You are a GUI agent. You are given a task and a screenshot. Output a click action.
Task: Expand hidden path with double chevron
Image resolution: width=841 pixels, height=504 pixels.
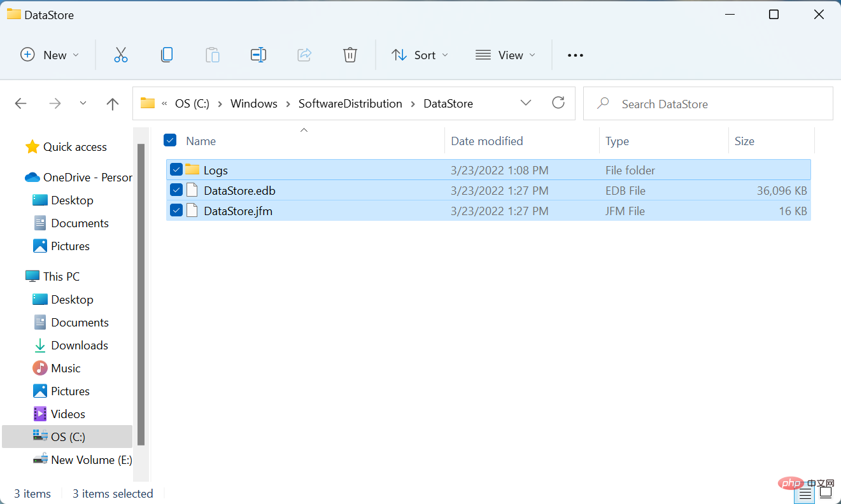[165, 104]
